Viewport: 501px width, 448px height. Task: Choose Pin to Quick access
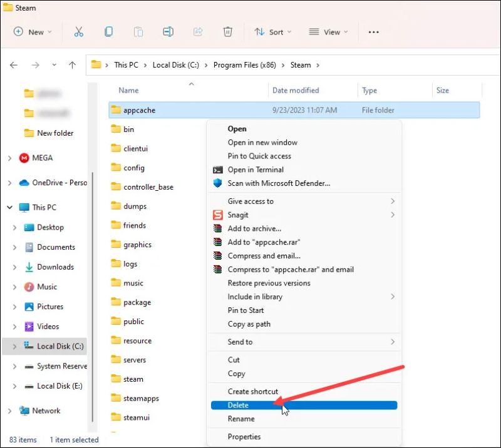[x=304, y=156]
